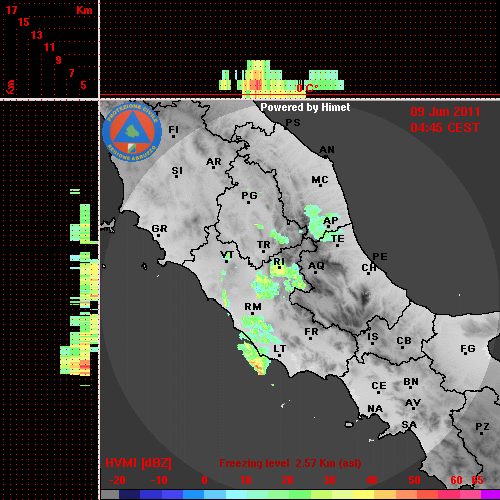Select the NA city label

pyautogui.click(x=375, y=409)
